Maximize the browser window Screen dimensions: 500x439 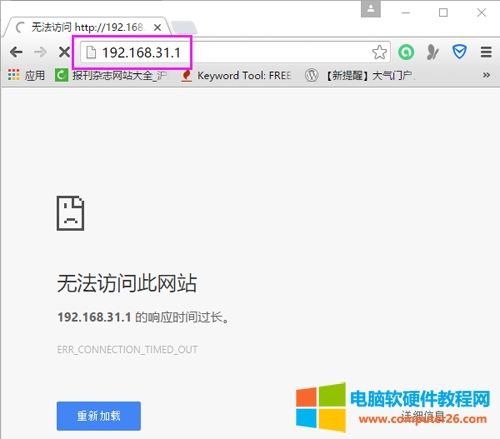(443, 13)
